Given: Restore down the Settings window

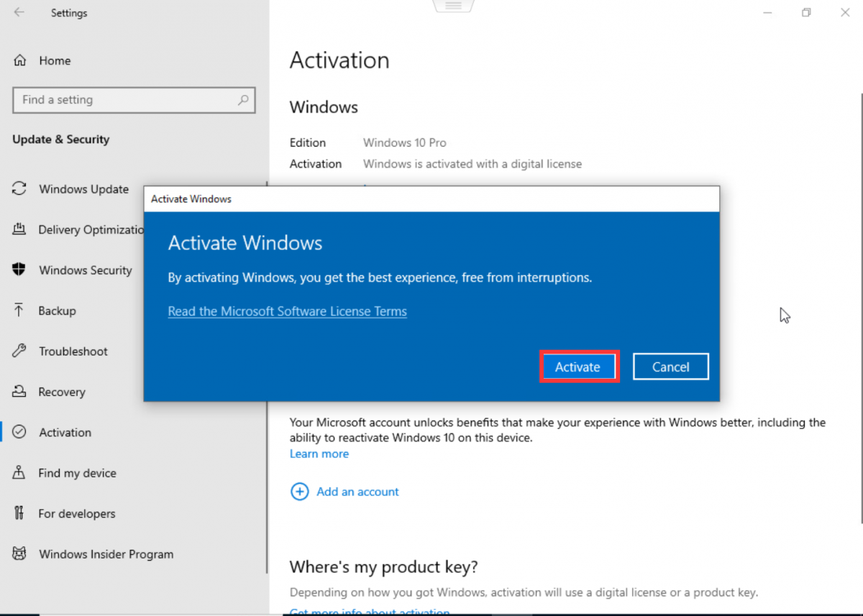Looking at the screenshot, I should (x=807, y=12).
